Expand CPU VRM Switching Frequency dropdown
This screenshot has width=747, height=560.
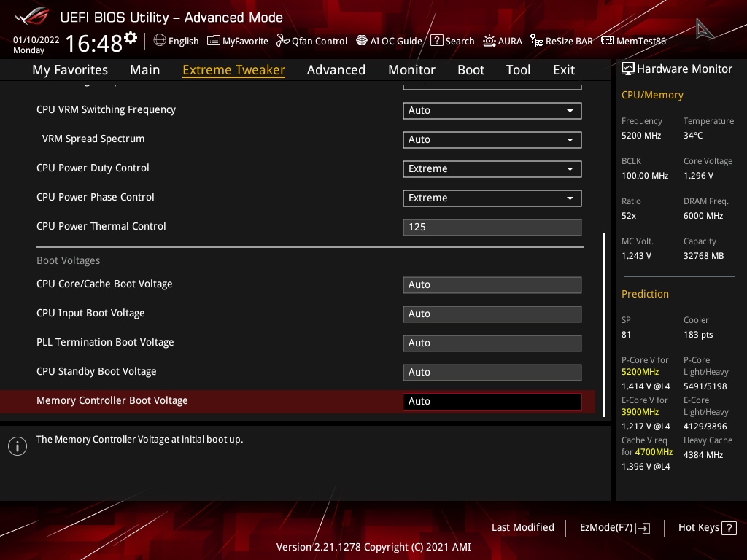coord(492,111)
